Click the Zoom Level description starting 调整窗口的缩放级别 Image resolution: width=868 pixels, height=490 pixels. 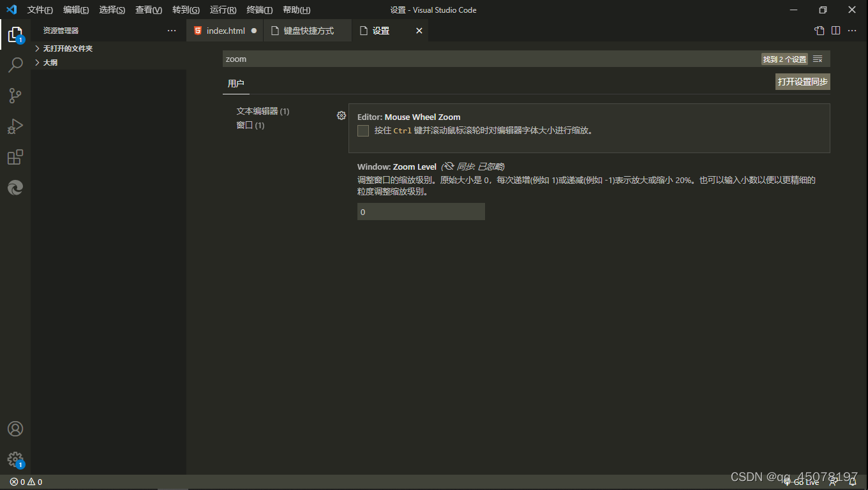pyautogui.click(x=587, y=186)
